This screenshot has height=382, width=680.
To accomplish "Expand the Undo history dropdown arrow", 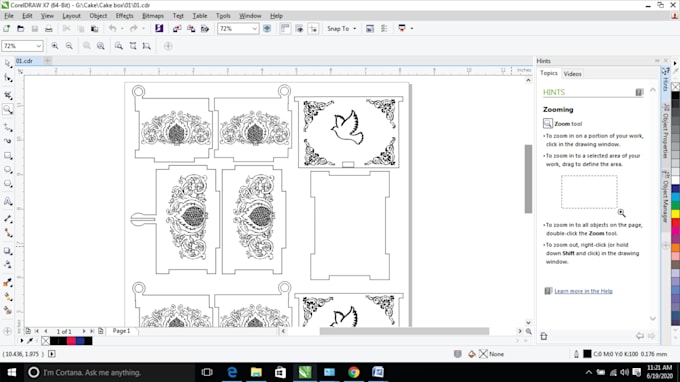I will (x=122, y=29).
